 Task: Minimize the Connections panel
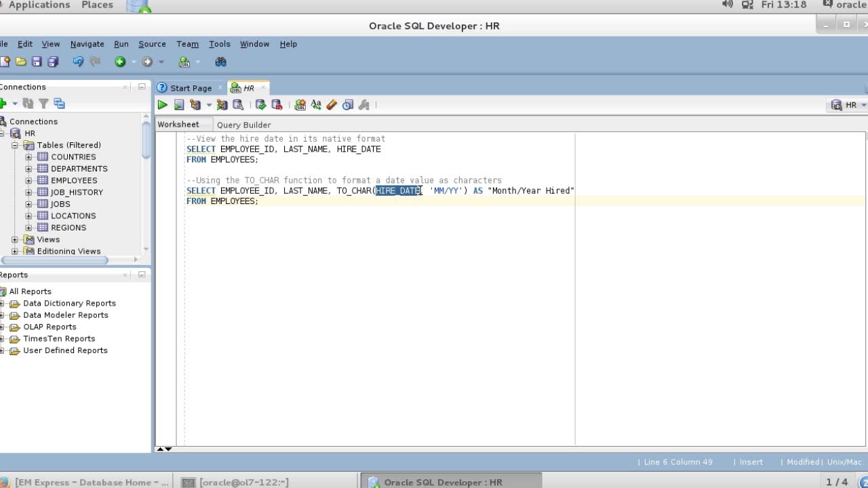pyautogui.click(x=142, y=87)
